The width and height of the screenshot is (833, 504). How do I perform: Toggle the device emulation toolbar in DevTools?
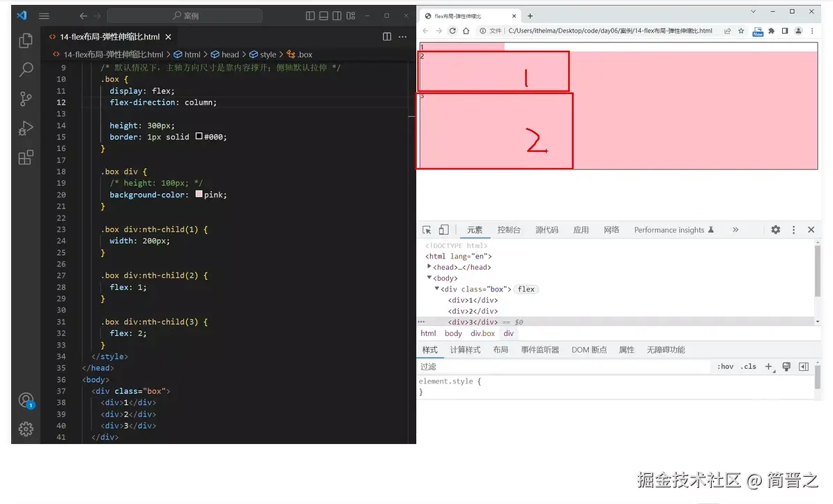[445, 229]
